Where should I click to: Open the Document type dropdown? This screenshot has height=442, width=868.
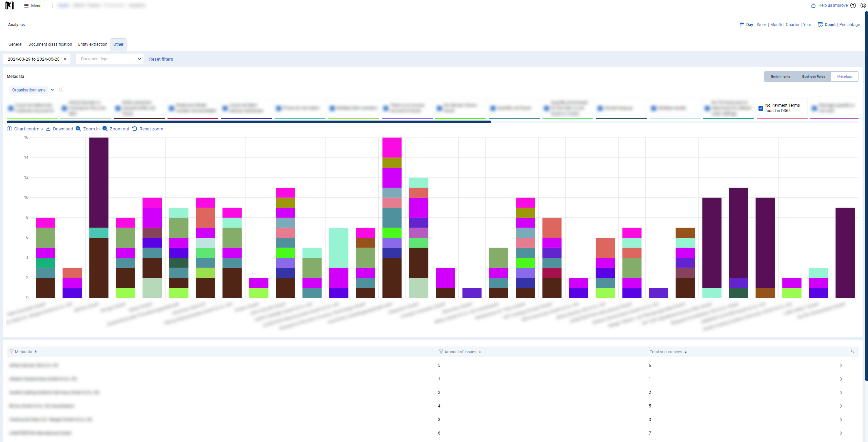click(x=110, y=59)
